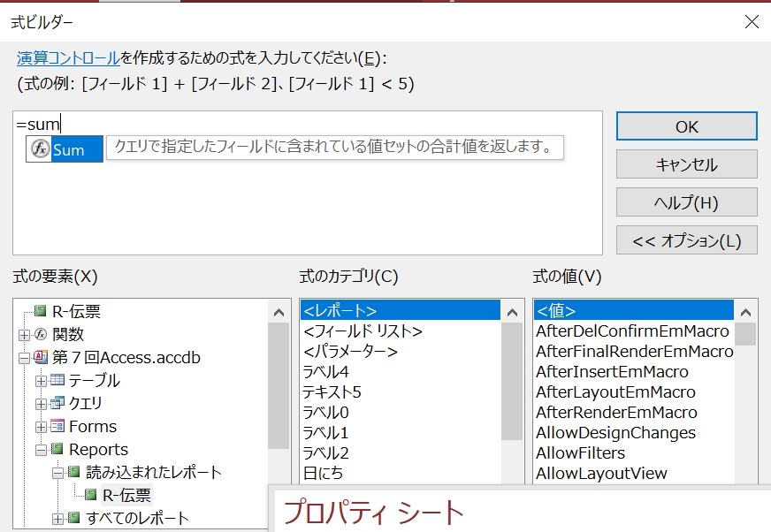The width and height of the screenshot is (771, 532).
Task: Select テキスト5 in category list
Action: (401, 391)
